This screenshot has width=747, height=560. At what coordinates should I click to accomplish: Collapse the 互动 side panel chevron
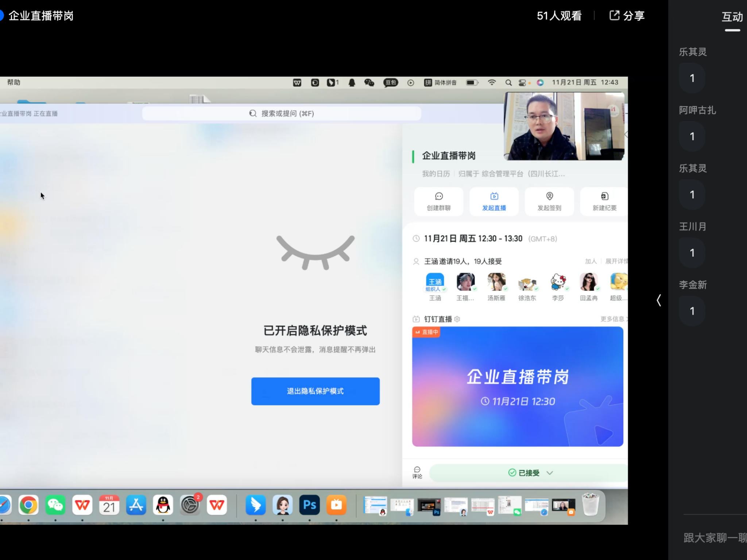point(659,300)
